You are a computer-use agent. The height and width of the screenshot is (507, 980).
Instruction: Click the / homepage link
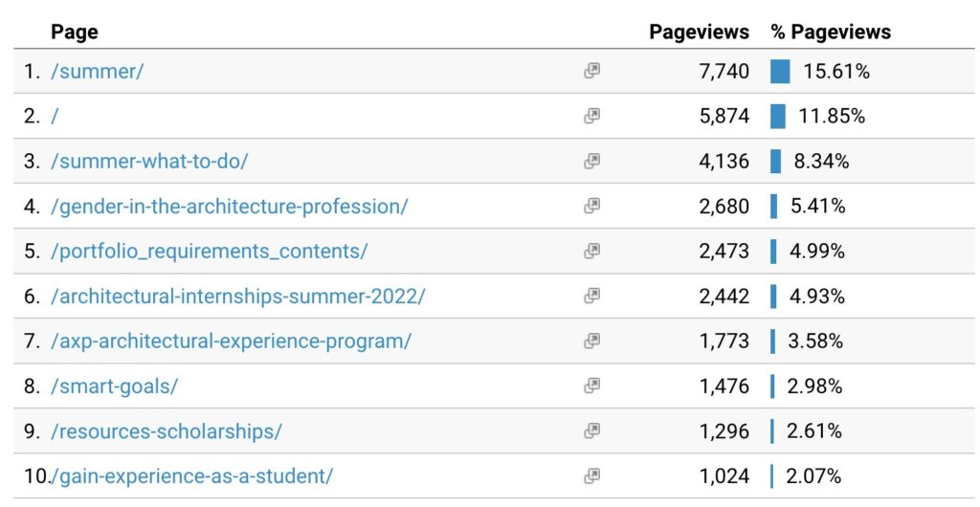click(55, 116)
